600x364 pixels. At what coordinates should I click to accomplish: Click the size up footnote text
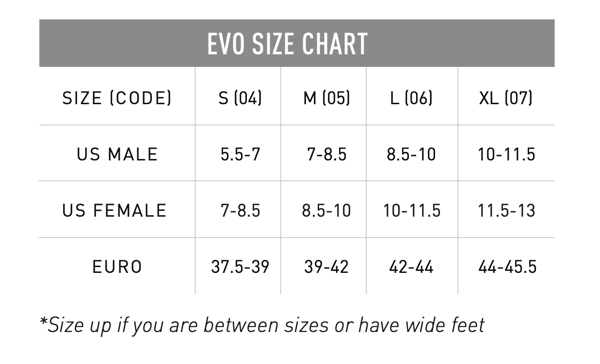coord(262,325)
